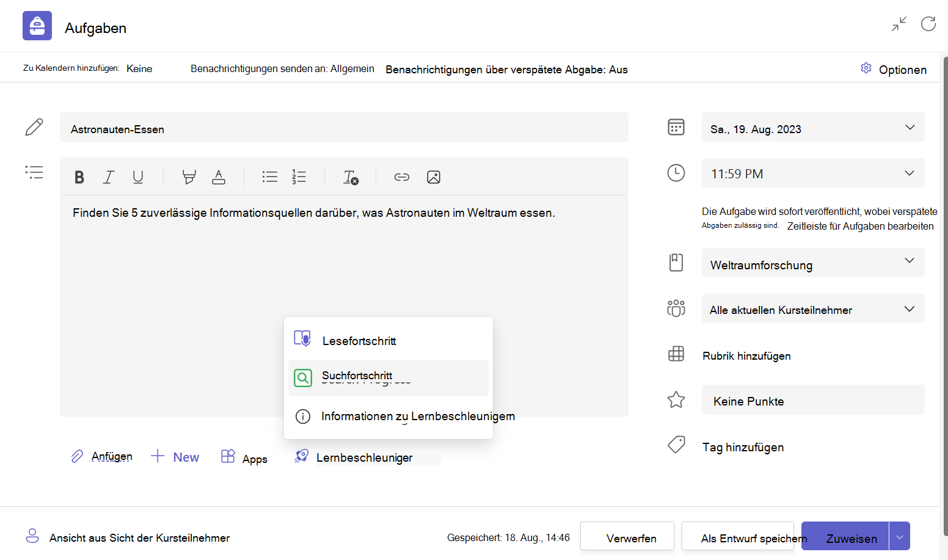The height and width of the screenshot is (560, 948).
Task: Choose Lesefortschritt from the popup menu
Action: (x=388, y=340)
